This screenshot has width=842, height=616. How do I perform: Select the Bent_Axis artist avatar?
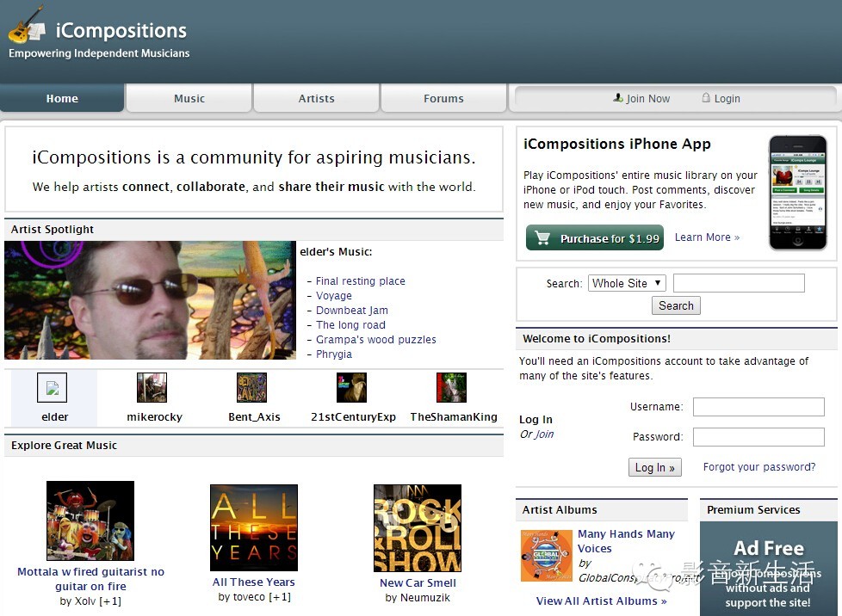coord(251,388)
